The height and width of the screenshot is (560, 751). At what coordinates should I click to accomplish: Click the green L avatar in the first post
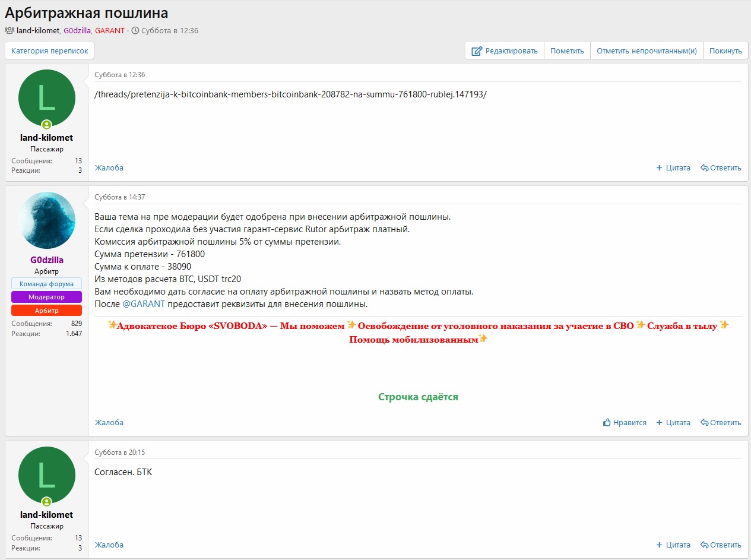tap(47, 98)
